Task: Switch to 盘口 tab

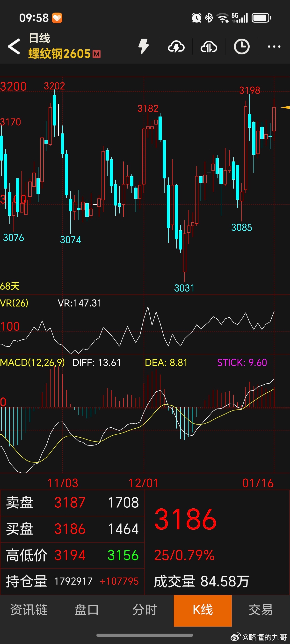Action: 87,609
